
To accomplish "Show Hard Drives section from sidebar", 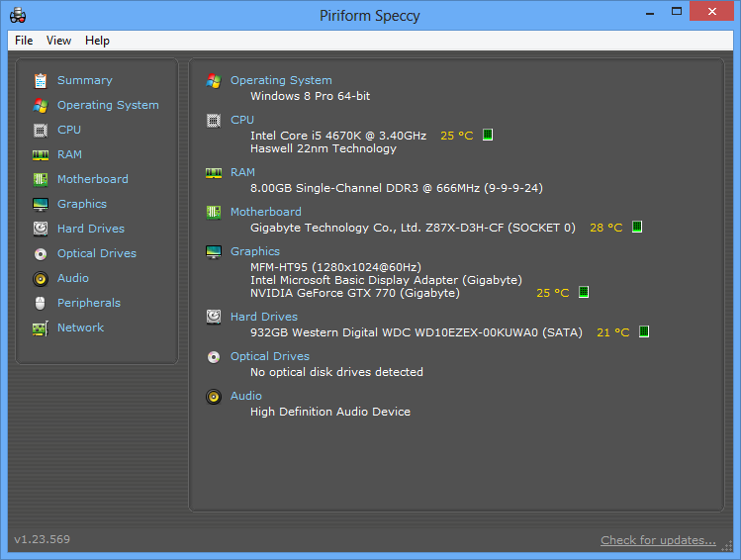I will 91,229.
